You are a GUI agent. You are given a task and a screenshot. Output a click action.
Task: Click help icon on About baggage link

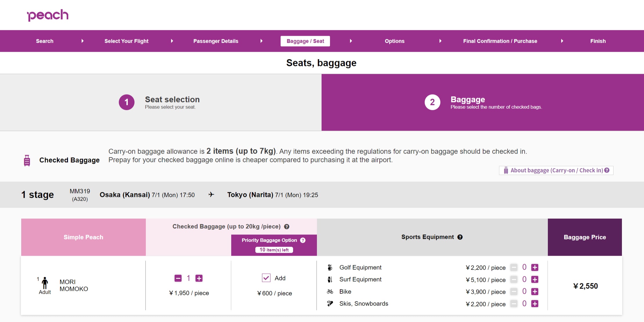[x=607, y=170]
